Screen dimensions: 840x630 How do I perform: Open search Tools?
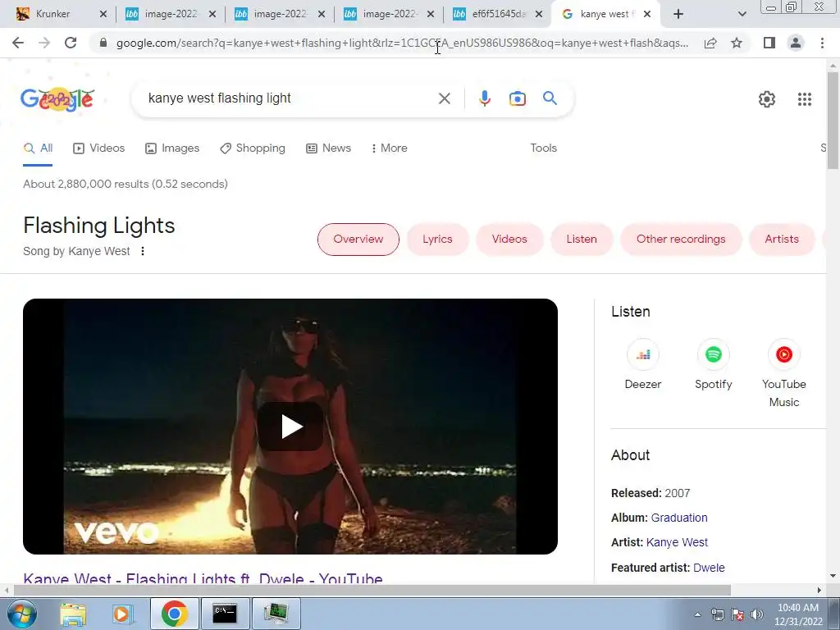pyautogui.click(x=543, y=148)
